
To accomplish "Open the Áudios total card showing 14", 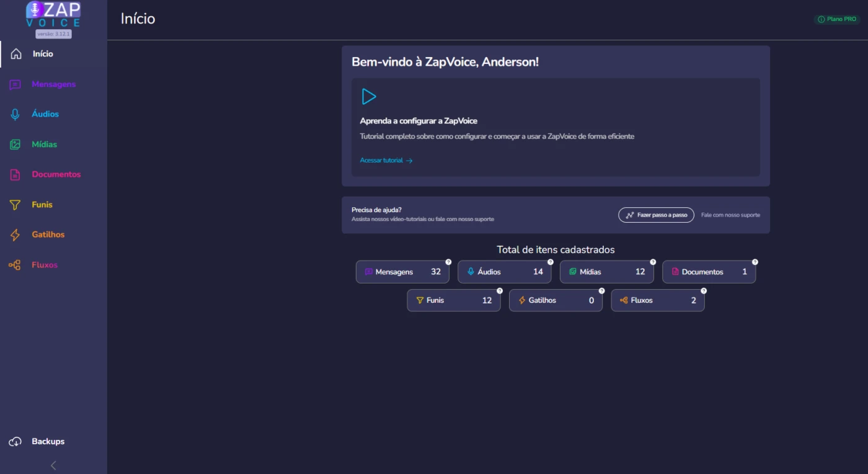I will pyautogui.click(x=505, y=272).
